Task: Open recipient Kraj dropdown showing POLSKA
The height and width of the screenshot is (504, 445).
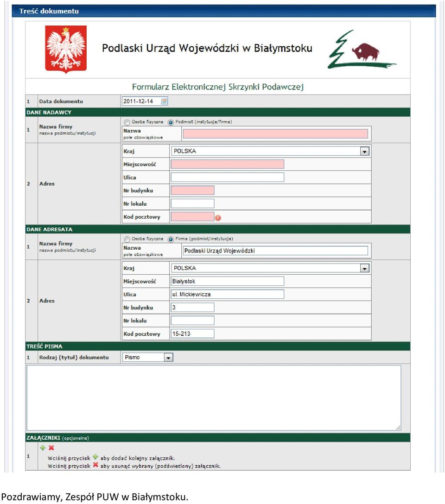Action: (270, 268)
